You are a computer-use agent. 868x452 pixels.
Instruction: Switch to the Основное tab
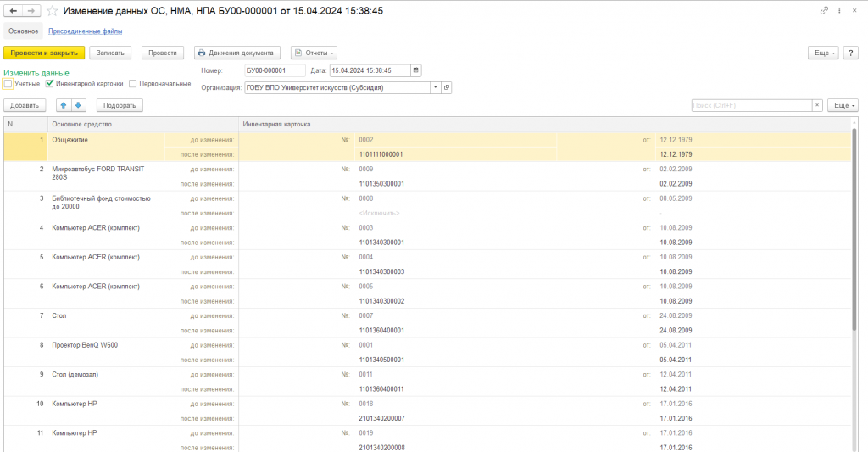tap(23, 31)
